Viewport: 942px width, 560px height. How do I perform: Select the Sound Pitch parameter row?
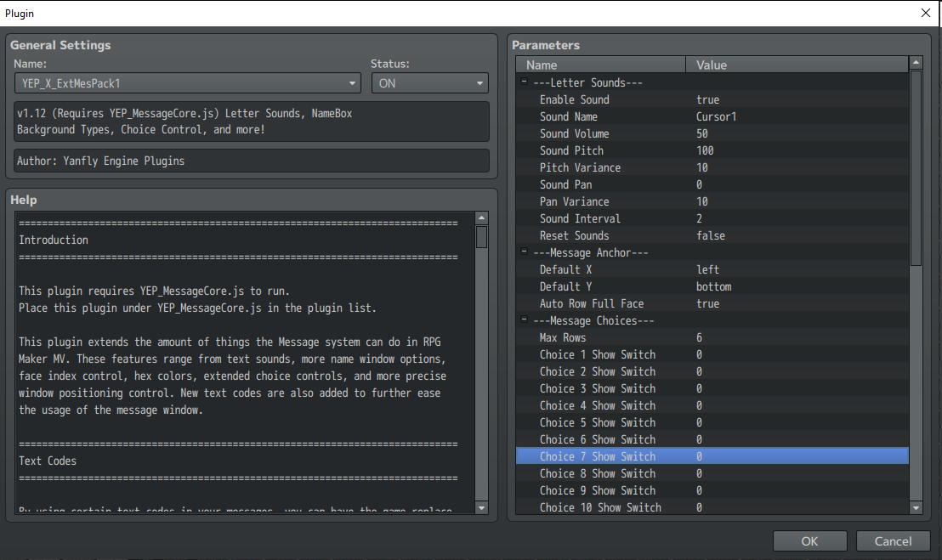(x=712, y=150)
